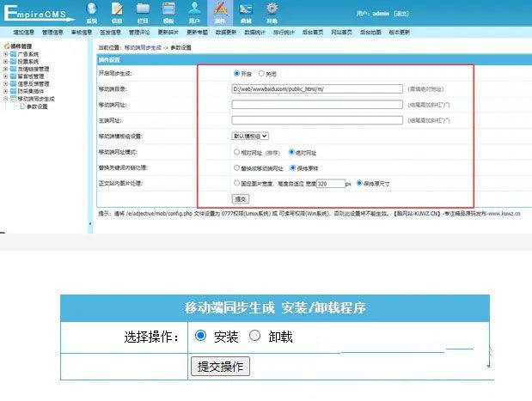This screenshot has width=532, height=401.
Task: Click the 插件管理 tree root home icon
Action: [7, 46]
